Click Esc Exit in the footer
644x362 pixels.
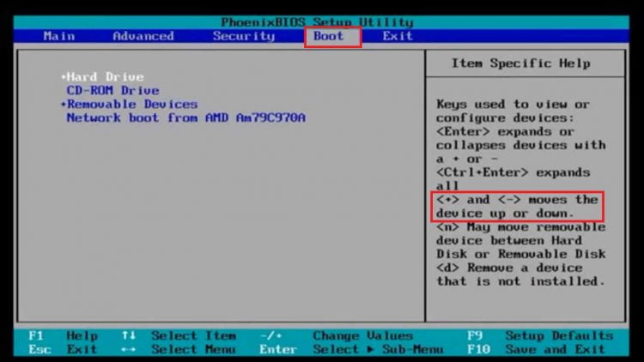64,350
